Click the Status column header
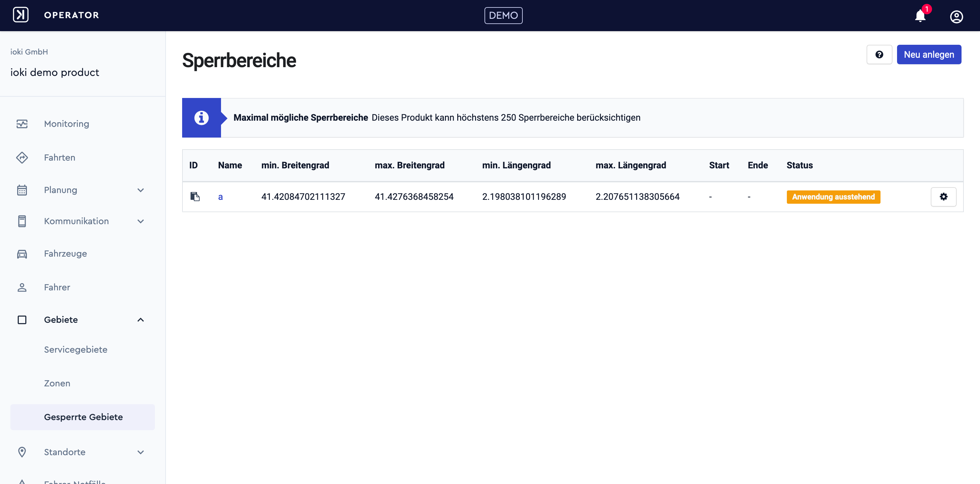 tap(799, 165)
